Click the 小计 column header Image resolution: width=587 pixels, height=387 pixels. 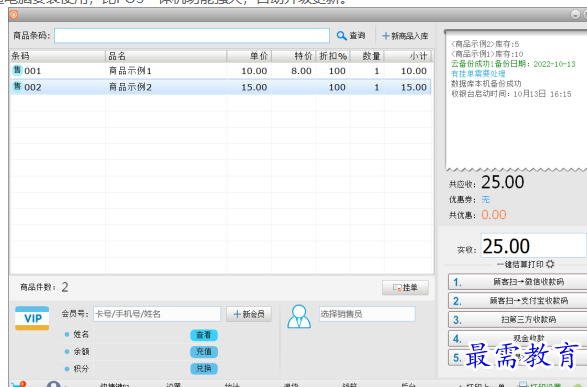point(408,56)
